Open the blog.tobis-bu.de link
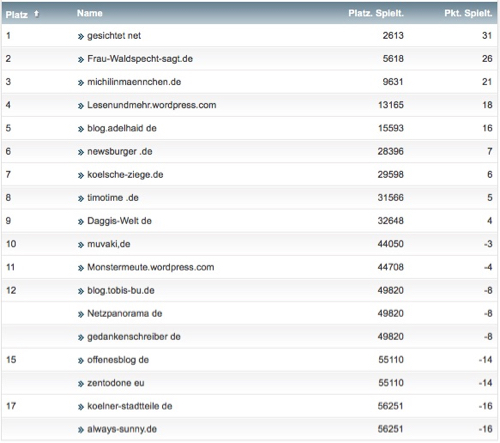500x443 pixels. click(x=121, y=290)
